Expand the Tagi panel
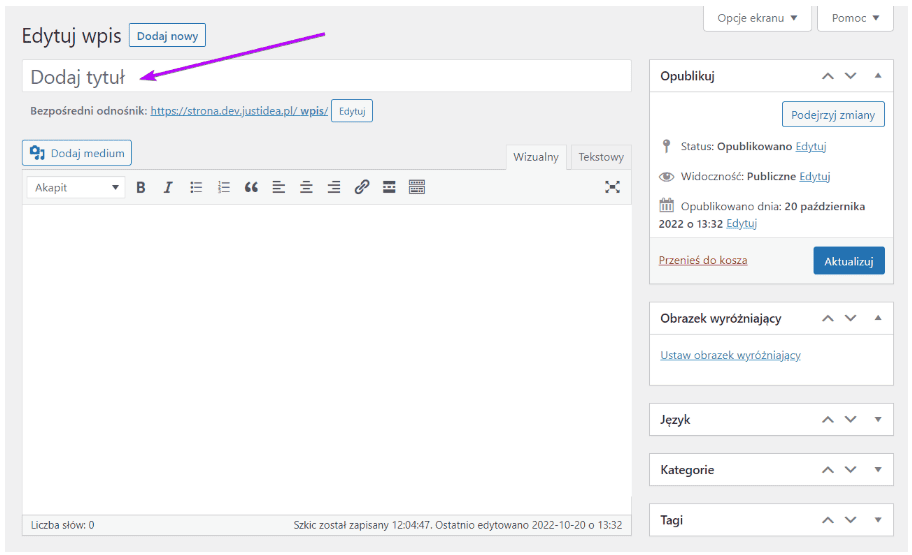Screen dimensions: 912x555 pos(878,520)
